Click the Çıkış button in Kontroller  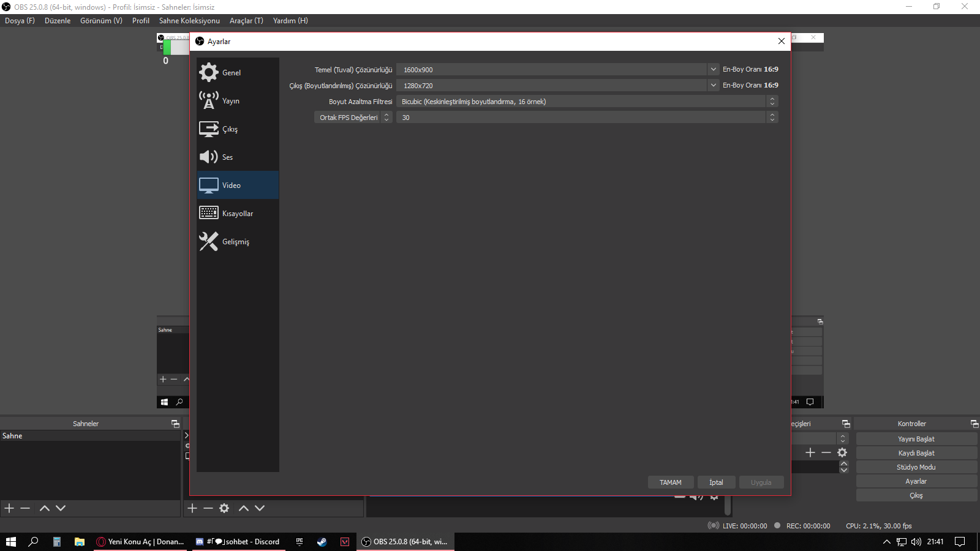pos(916,495)
